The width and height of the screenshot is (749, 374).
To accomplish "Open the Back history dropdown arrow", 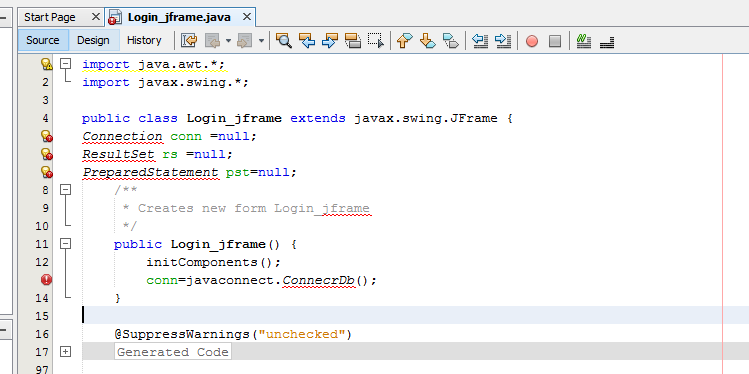I will pyautogui.click(x=228, y=41).
